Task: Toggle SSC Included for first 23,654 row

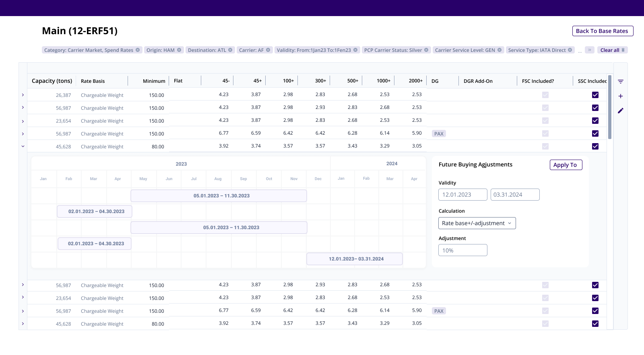Action: (595, 121)
